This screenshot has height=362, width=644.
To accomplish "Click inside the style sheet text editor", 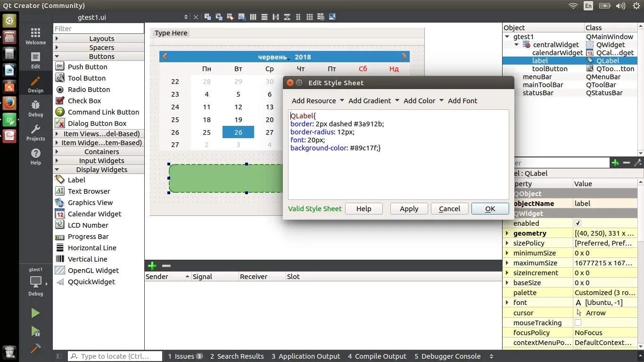I will 398,155.
